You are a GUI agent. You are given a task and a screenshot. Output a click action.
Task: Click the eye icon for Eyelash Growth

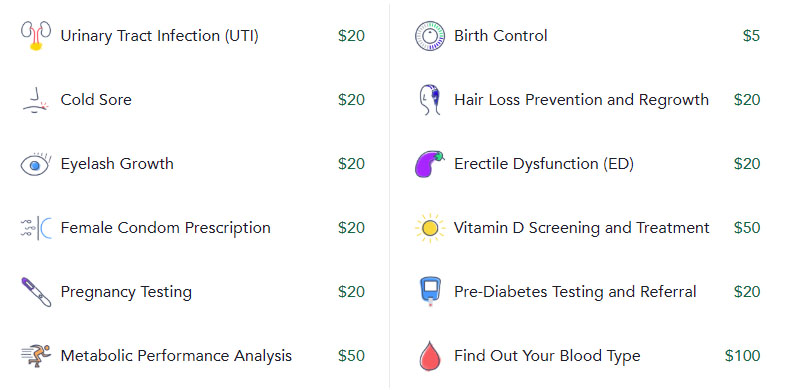click(x=36, y=164)
